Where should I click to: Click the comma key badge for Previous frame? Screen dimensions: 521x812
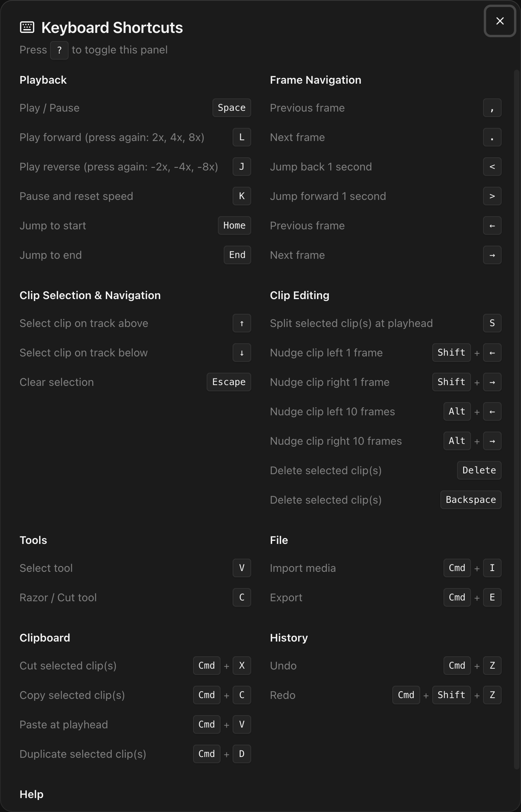click(x=492, y=108)
